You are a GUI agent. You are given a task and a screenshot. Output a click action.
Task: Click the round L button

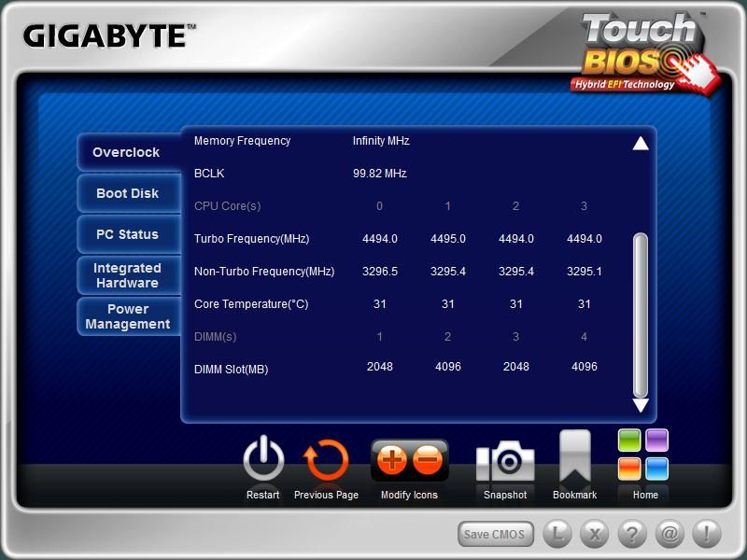pyautogui.click(x=557, y=534)
